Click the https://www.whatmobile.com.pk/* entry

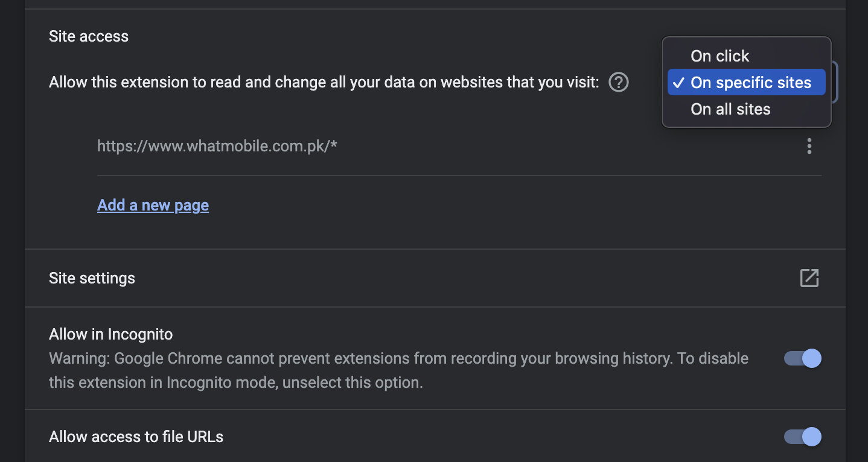pyautogui.click(x=217, y=146)
